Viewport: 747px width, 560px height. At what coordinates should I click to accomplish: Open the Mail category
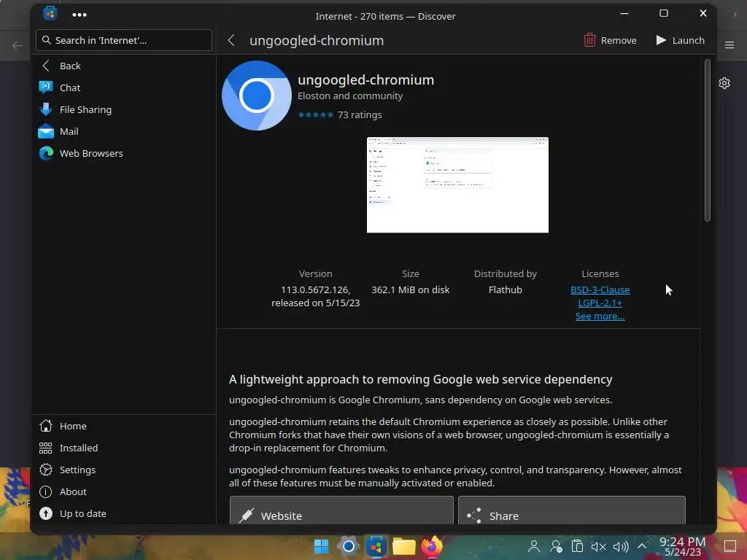coord(124,131)
